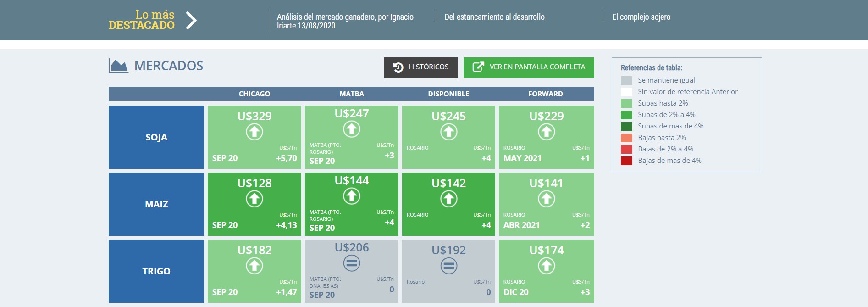Viewport: 868px width, 307px height.
Task: Open El complejo sojero link
Action: tap(641, 17)
